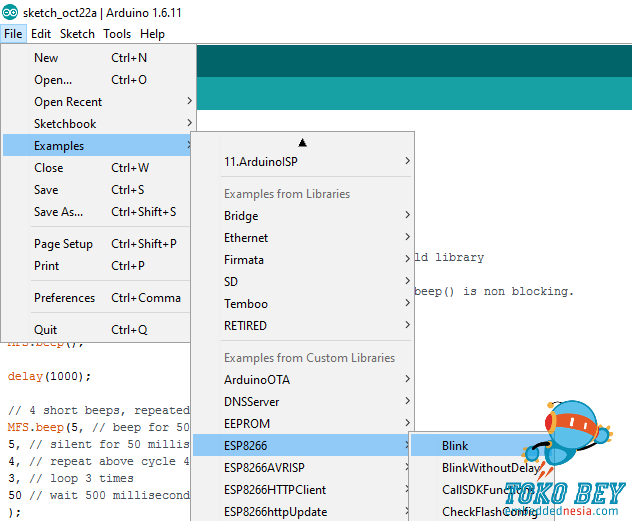Expand the Firmata library examples

pyautogui.click(x=303, y=259)
